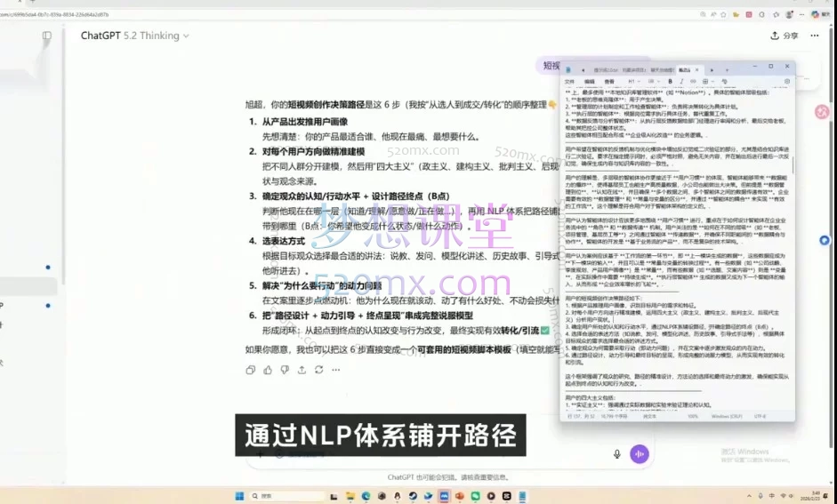The width and height of the screenshot is (837, 504).
Task: Open Notepad settings gear
Action: (787, 82)
